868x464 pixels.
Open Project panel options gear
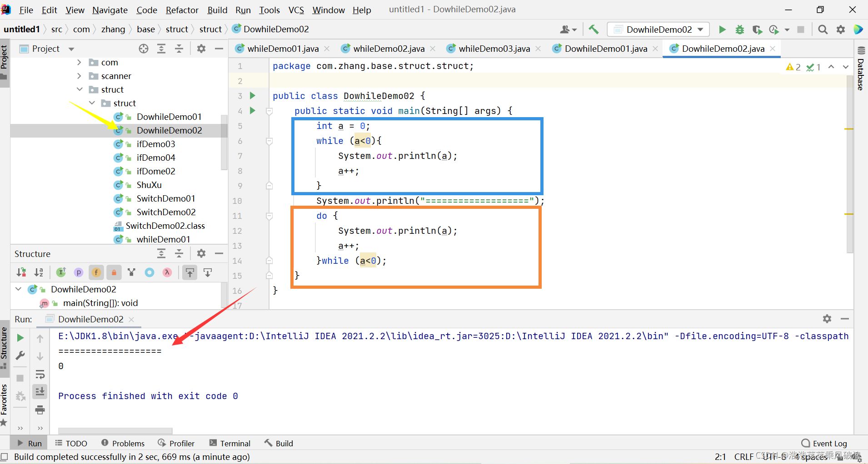click(201, 49)
